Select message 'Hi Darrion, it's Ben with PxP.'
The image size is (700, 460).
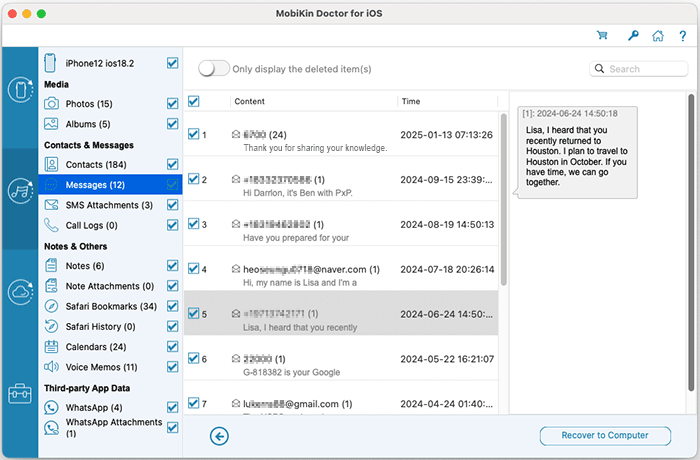341,179
